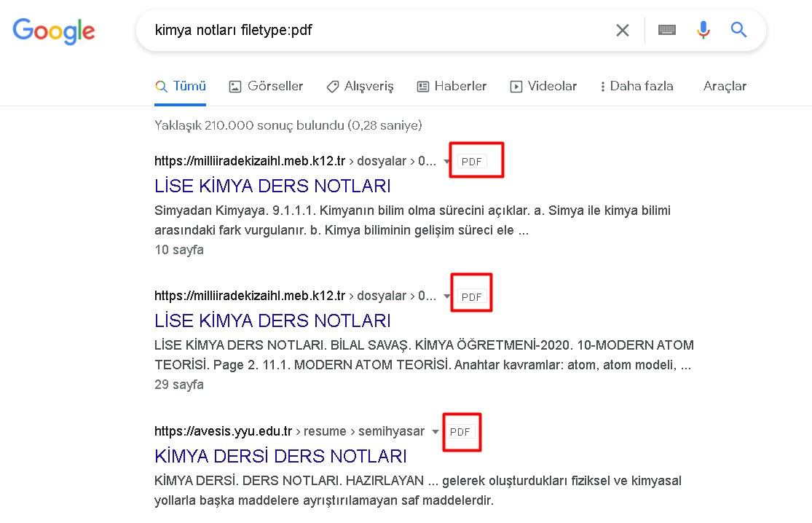Open the on-screen keyboard icon

click(666, 30)
